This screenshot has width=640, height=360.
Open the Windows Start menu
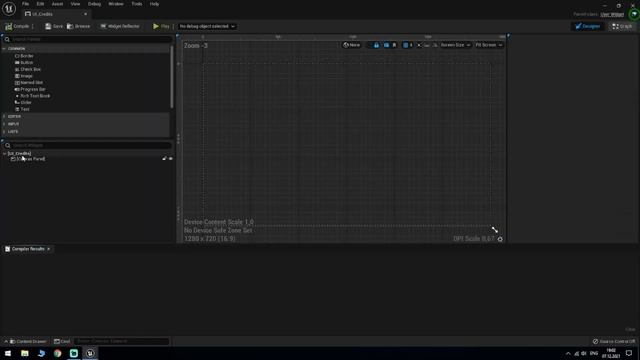tap(8, 353)
